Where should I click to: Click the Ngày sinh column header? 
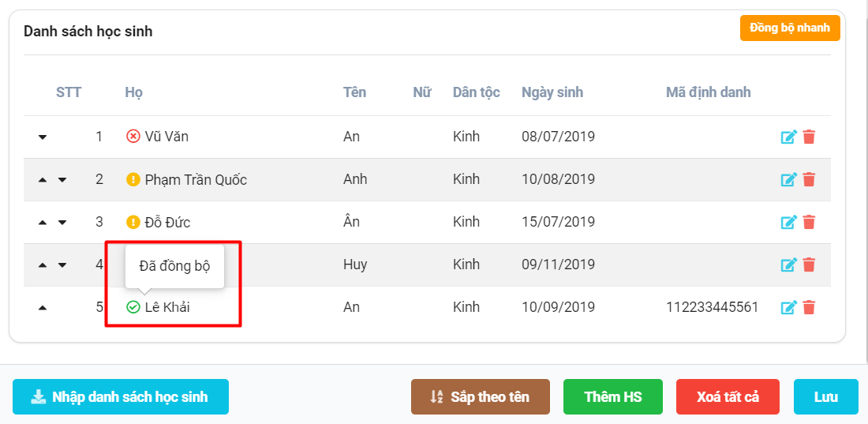(x=552, y=92)
